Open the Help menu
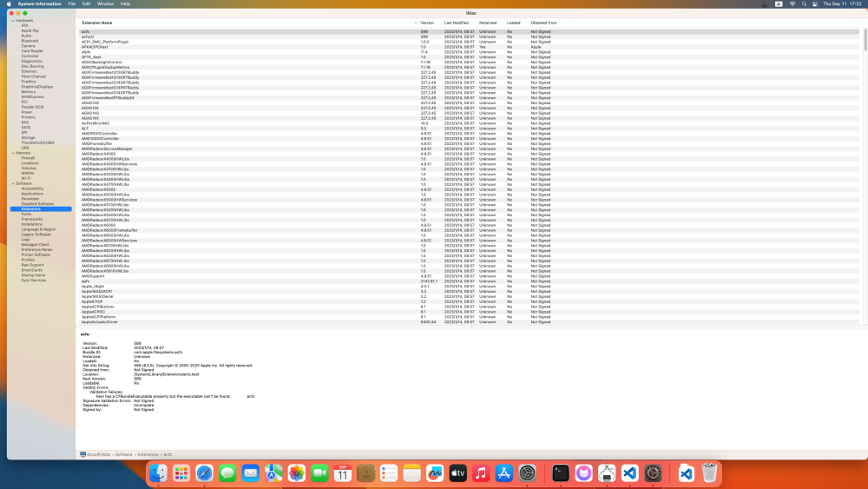Screen dimensions: 868x489 pos(126,3)
